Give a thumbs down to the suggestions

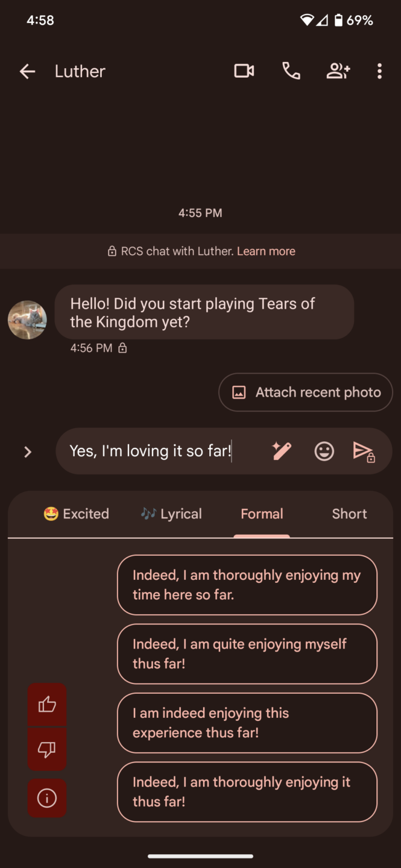tap(46, 750)
